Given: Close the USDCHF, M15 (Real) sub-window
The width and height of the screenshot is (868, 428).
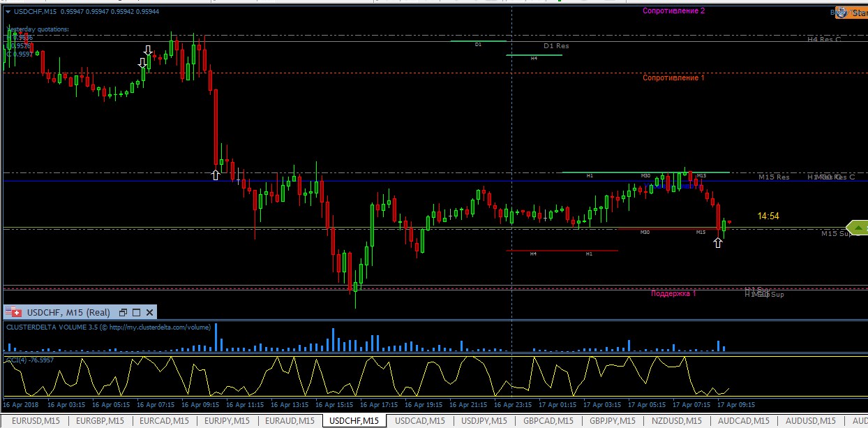Looking at the screenshot, I should point(149,312).
